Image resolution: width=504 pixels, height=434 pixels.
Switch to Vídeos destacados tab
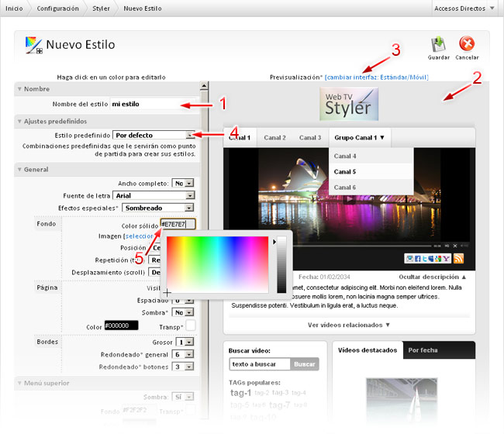click(x=368, y=350)
